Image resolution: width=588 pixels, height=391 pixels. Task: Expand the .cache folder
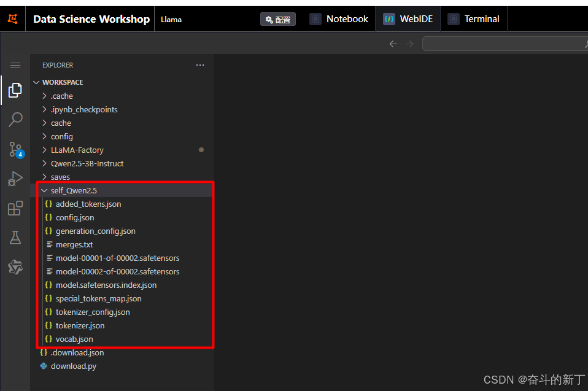point(122,96)
